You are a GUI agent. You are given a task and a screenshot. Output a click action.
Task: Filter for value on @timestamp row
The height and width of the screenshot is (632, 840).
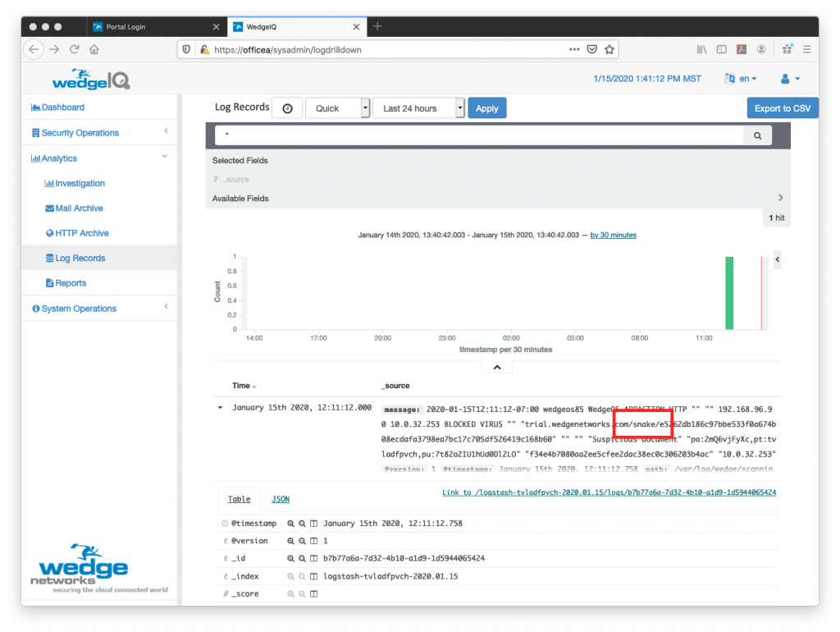pos(290,523)
